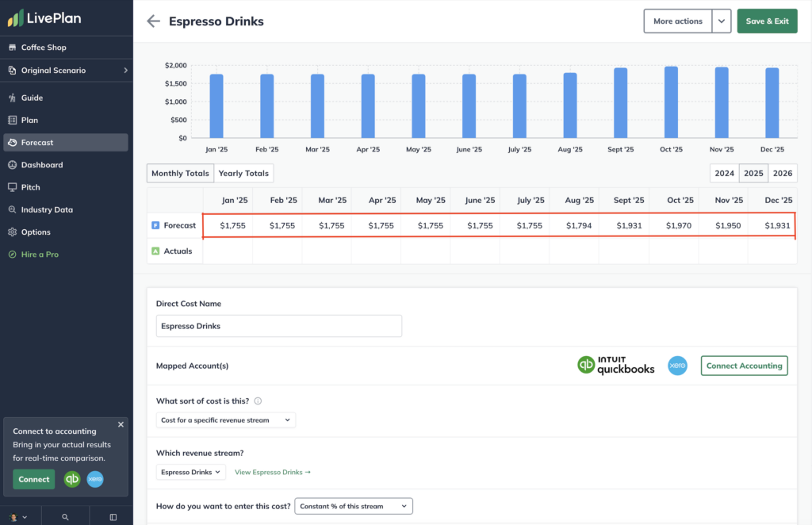Screen dimensions: 812x525
Task: Click the LivePlan logo
Action: click(x=44, y=17)
